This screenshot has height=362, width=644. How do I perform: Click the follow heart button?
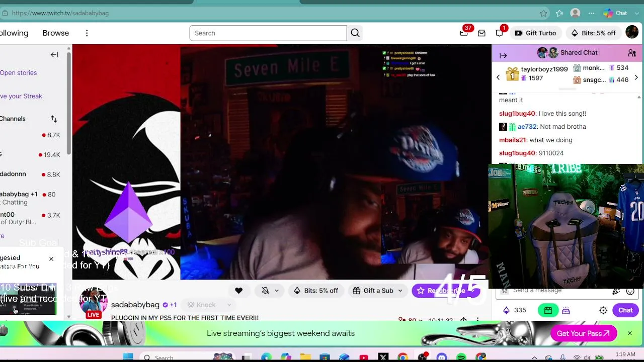click(238, 291)
